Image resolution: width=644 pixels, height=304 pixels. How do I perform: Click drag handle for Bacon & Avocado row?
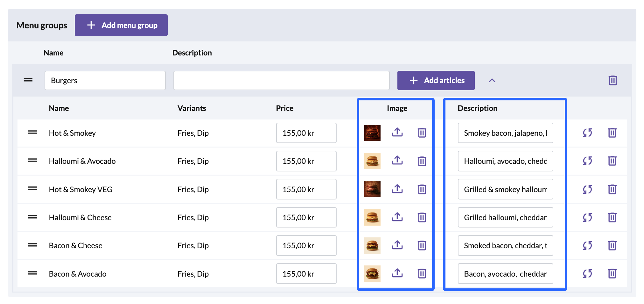(x=32, y=273)
